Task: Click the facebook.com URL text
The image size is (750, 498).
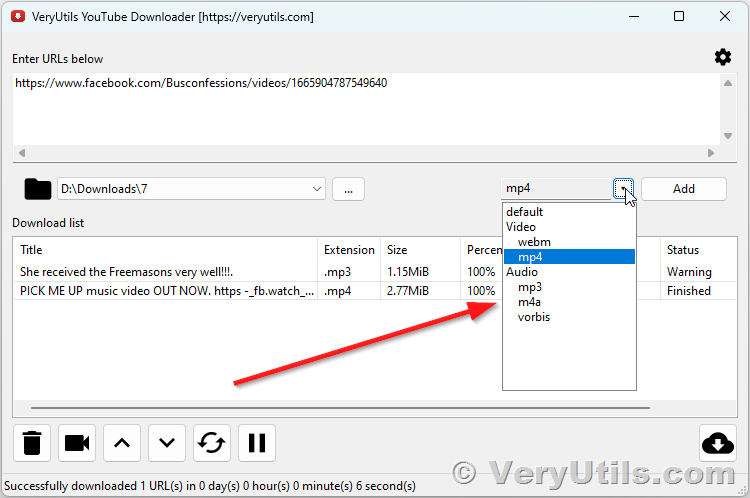Action: tap(201, 83)
